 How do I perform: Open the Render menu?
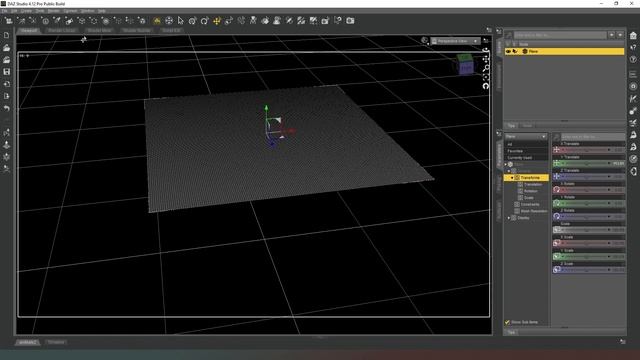[54, 11]
